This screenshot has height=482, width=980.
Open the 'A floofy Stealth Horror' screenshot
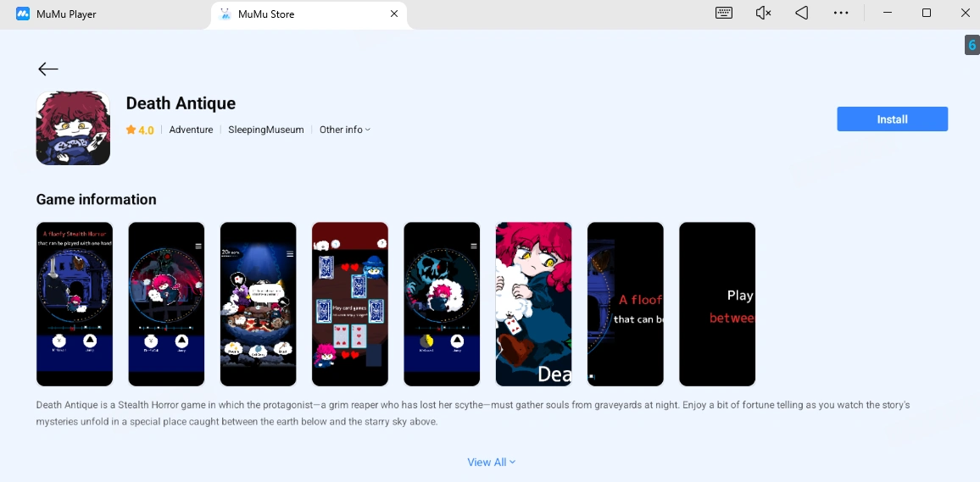pyautogui.click(x=75, y=304)
